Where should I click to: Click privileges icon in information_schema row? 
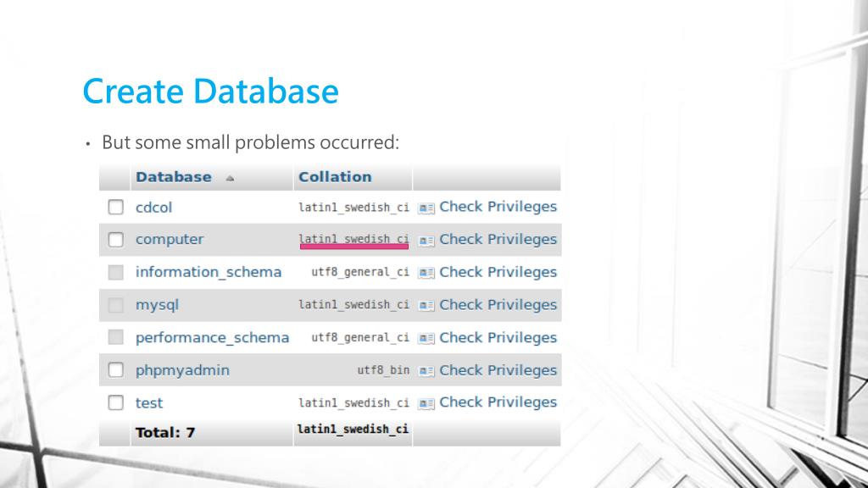click(426, 274)
